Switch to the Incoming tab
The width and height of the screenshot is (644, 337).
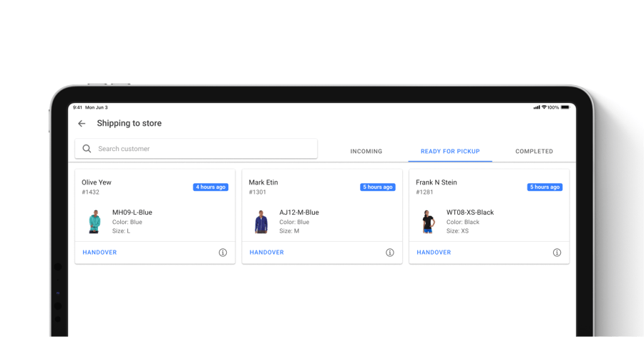[x=366, y=152]
